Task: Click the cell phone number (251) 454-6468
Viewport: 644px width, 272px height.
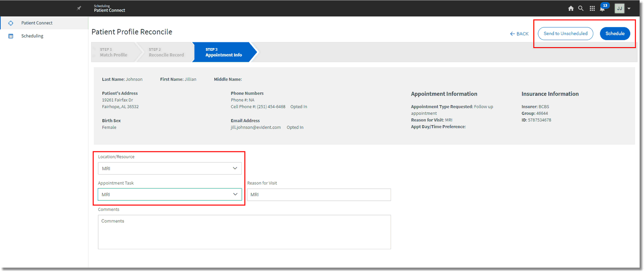Action: pyautogui.click(x=271, y=107)
